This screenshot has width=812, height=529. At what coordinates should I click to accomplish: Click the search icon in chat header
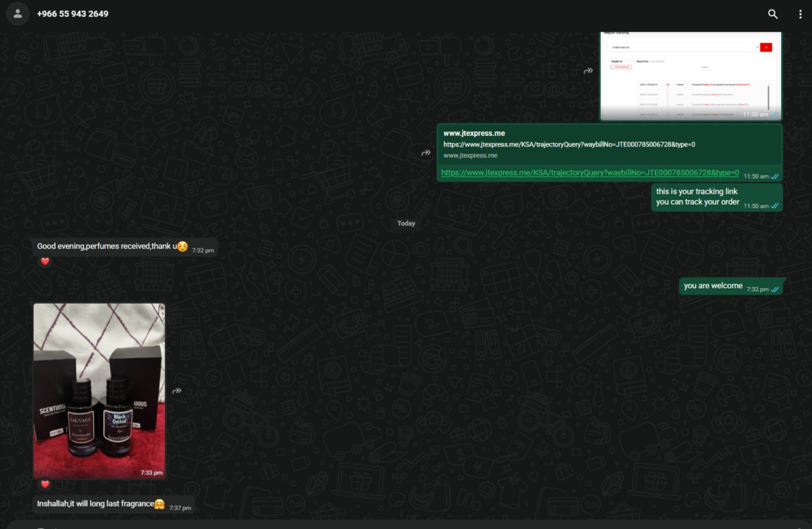click(x=772, y=14)
